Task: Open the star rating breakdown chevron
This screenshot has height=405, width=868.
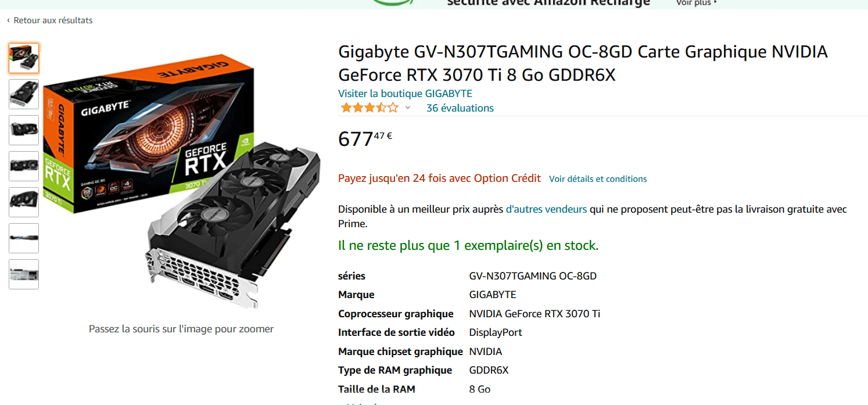Action: point(408,108)
